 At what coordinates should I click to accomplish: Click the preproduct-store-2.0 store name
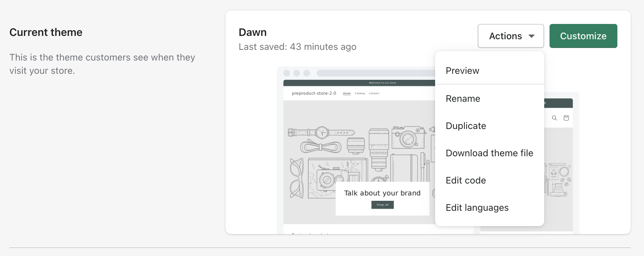click(x=314, y=93)
